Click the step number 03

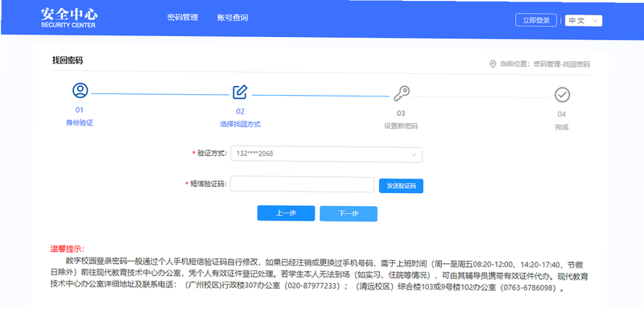coord(401,113)
